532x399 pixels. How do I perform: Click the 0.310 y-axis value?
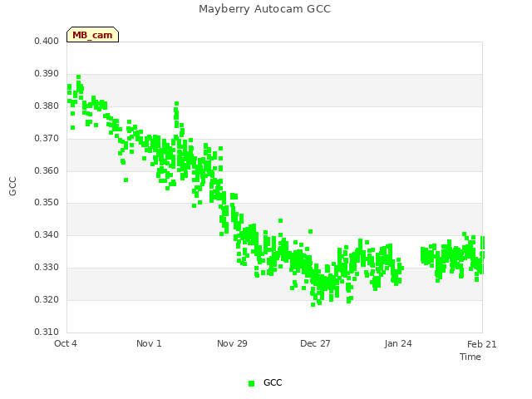47,332
